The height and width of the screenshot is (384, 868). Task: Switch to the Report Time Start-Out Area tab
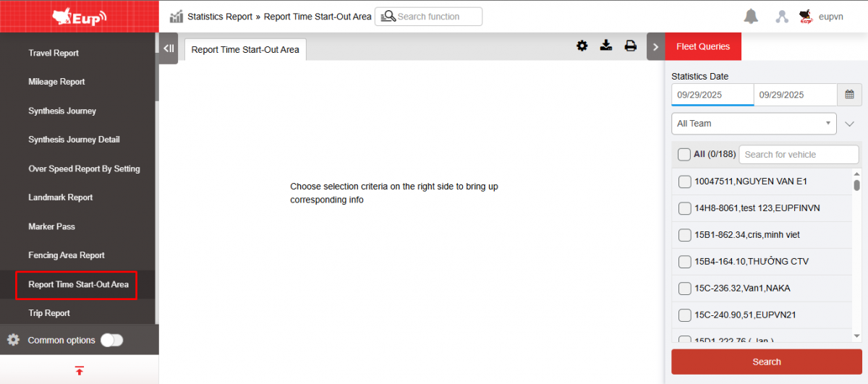[245, 50]
